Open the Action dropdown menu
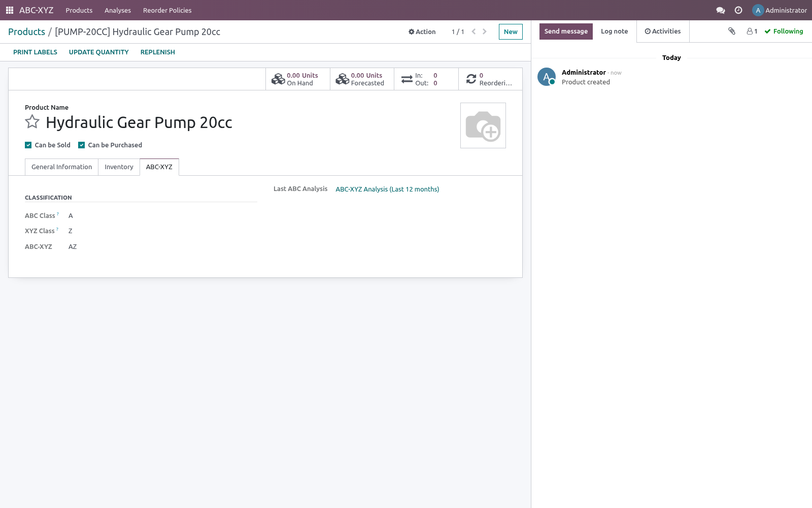Screen dimensions: 812x508 422,31
